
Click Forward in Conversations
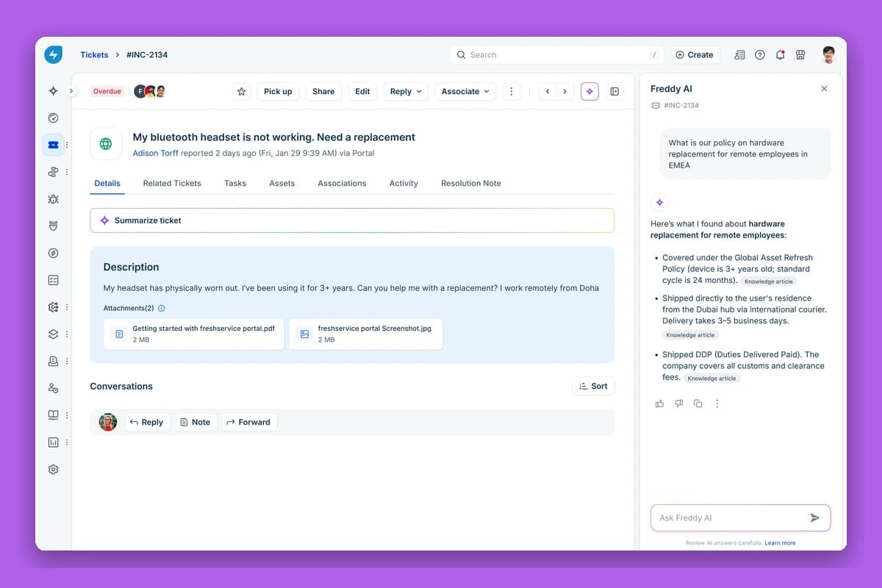[x=248, y=422]
